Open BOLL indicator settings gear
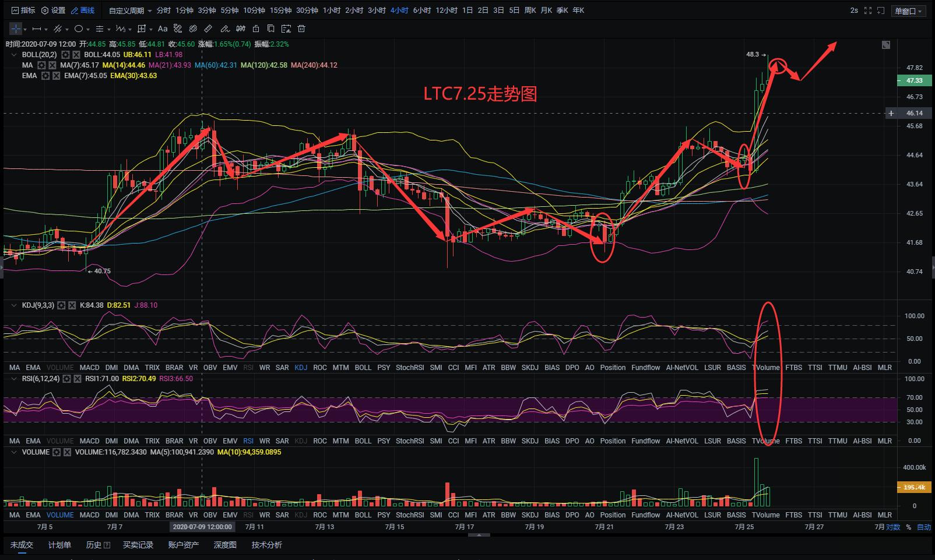935x560 pixels. click(x=66, y=55)
